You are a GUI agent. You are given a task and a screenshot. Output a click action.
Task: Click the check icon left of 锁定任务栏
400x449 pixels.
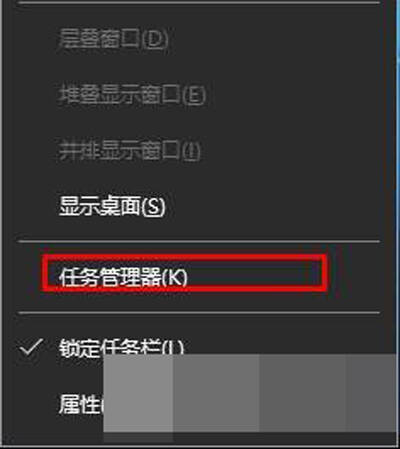coord(31,348)
